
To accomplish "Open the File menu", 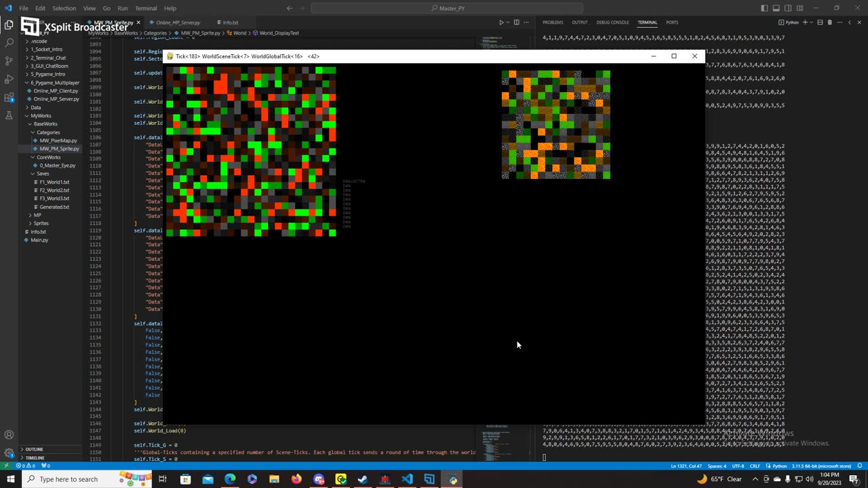I will pyautogui.click(x=24, y=8).
